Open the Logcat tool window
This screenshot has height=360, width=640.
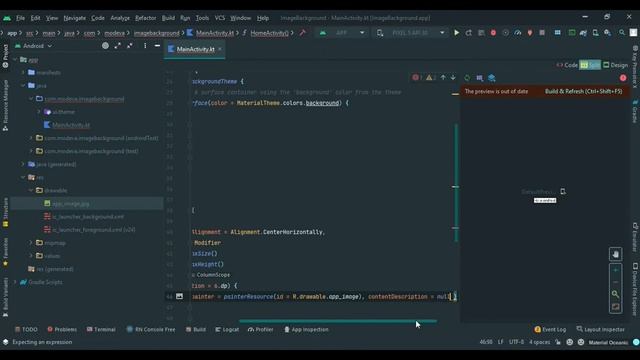pos(227,329)
